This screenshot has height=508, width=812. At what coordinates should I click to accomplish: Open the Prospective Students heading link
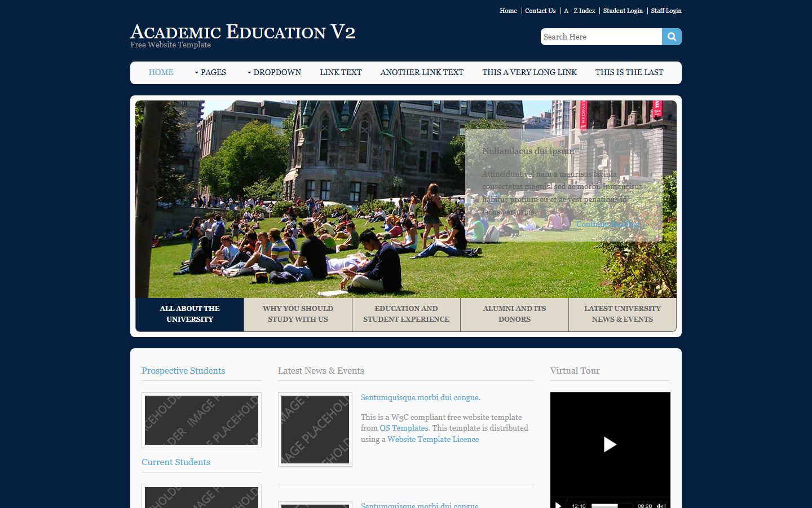click(x=183, y=371)
